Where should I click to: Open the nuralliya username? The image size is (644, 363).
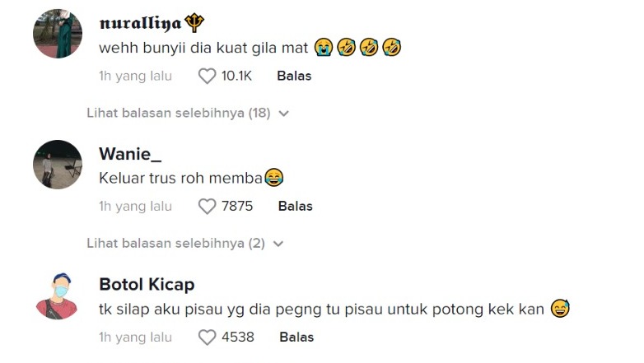(x=140, y=23)
